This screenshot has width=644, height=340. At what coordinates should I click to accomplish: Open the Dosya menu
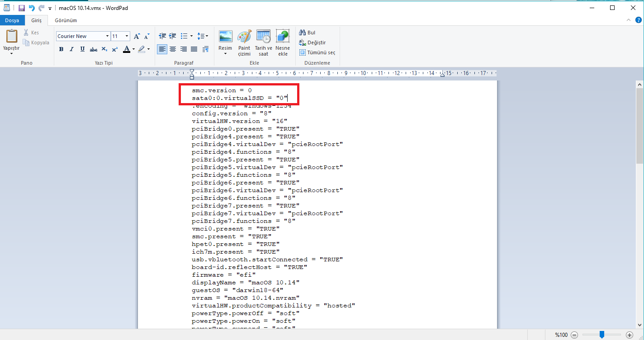click(x=12, y=20)
